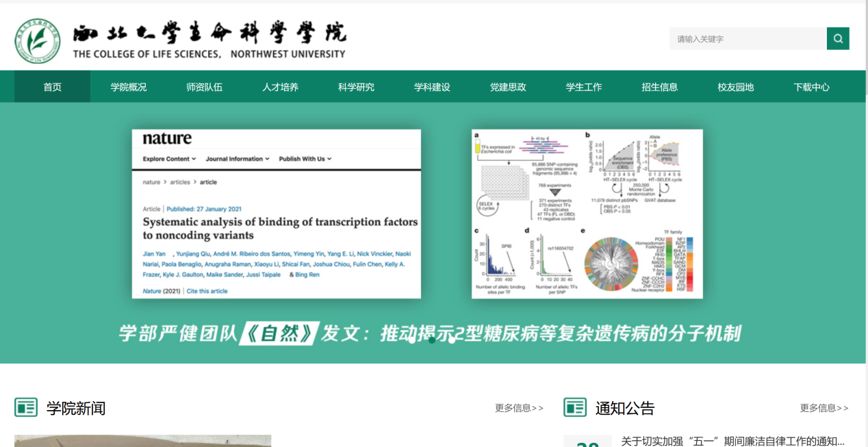Open 更多信息 link beside 通知公告
868x447 pixels.
824,408
